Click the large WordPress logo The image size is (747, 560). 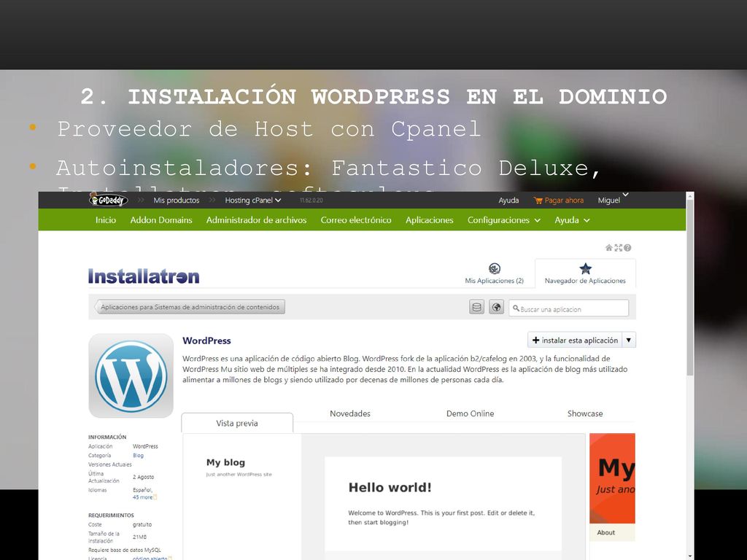131,376
